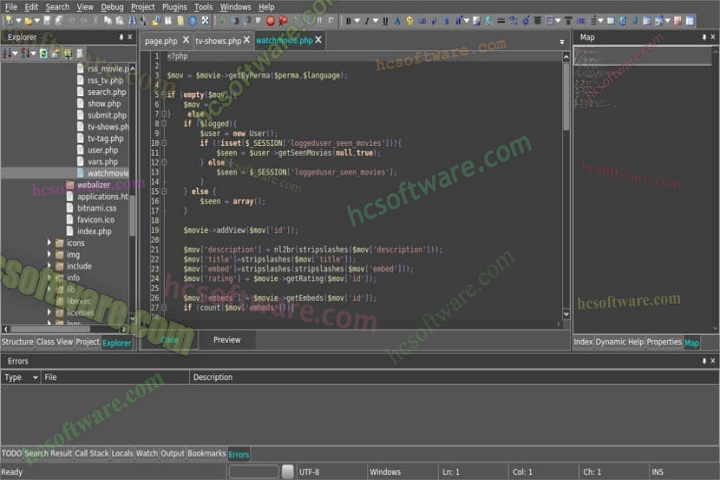Toggle Bold formatting

pos(349,21)
